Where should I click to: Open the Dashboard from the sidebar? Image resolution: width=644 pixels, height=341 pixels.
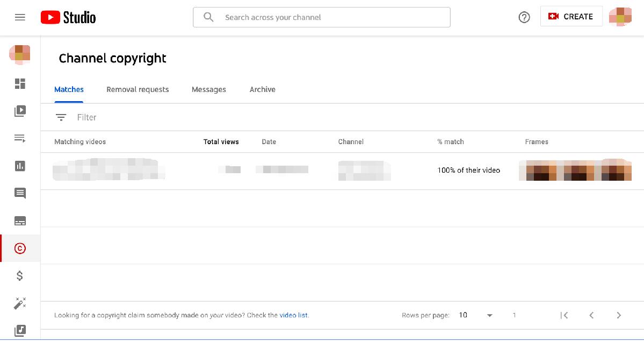pos(20,83)
